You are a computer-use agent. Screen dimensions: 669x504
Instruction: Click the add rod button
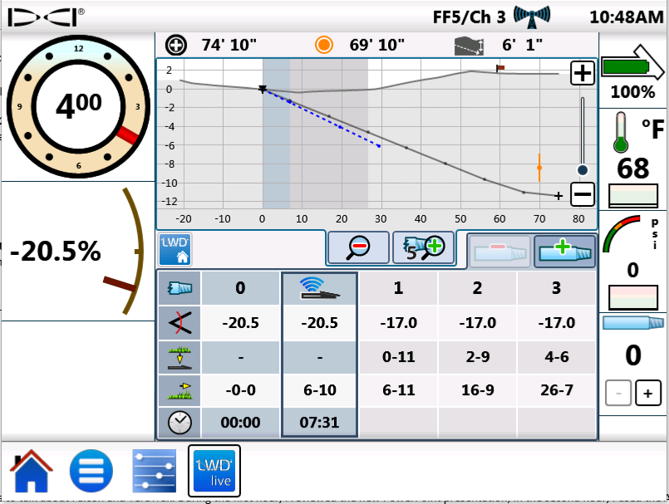[565, 251]
